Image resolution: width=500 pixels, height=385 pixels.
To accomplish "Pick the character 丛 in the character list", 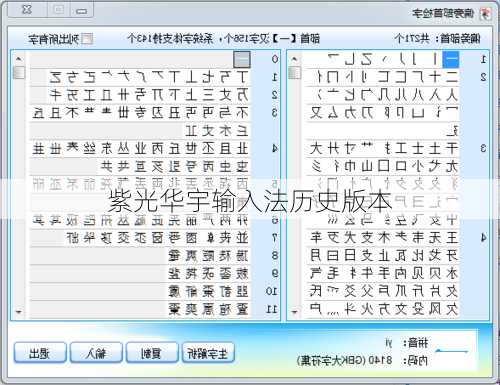I will (123, 148).
